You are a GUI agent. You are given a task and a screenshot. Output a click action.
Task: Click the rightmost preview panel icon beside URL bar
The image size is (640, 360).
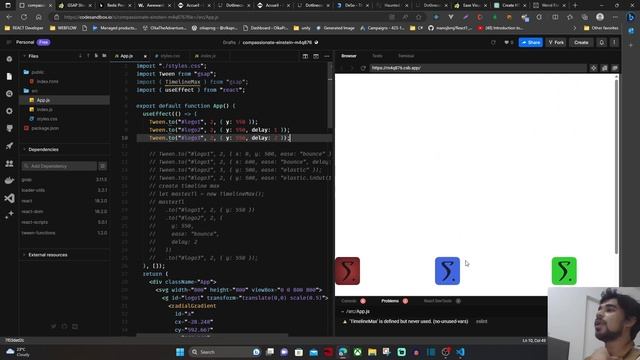click(615, 68)
